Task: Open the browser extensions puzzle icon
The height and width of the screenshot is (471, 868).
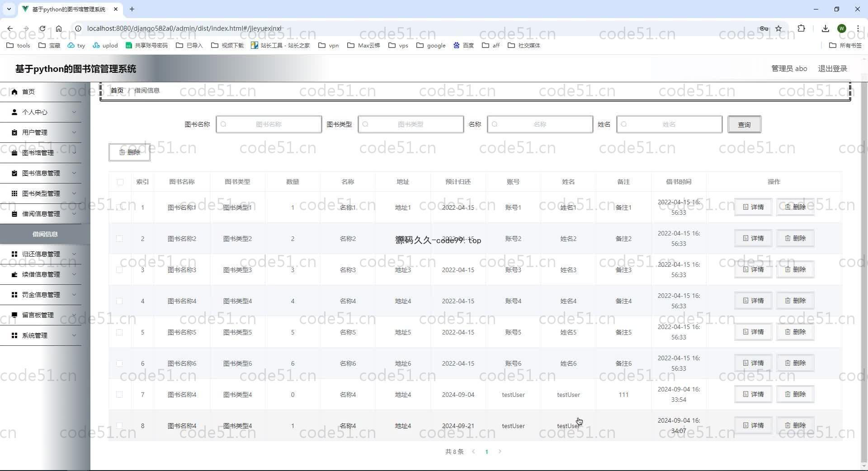Action: point(801,28)
